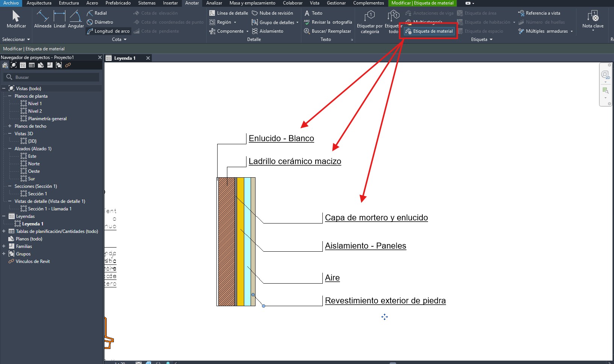This screenshot has height=364, width=614.
Task: Click Buscar/Reemplazar button
Action: [x=327, y=31]
